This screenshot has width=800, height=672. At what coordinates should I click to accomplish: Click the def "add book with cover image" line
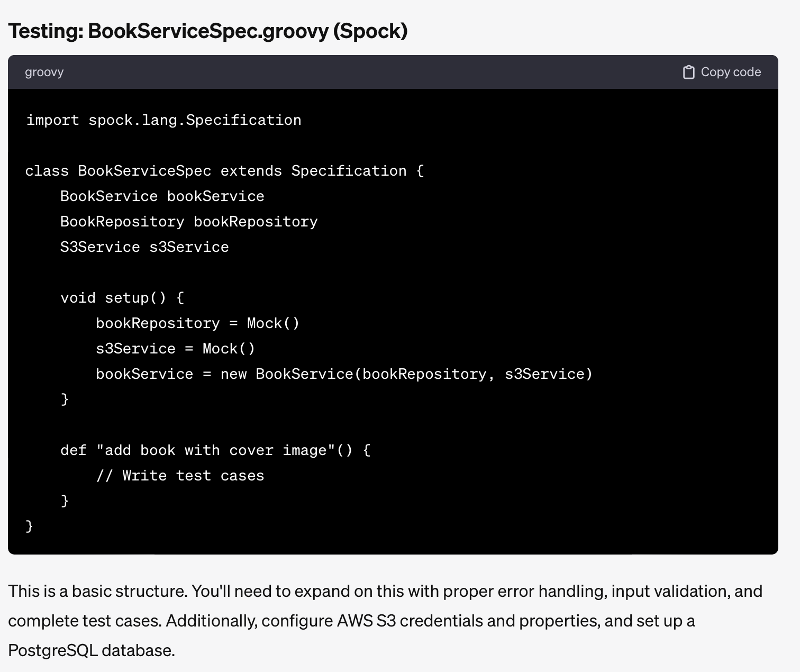(215, 450)
